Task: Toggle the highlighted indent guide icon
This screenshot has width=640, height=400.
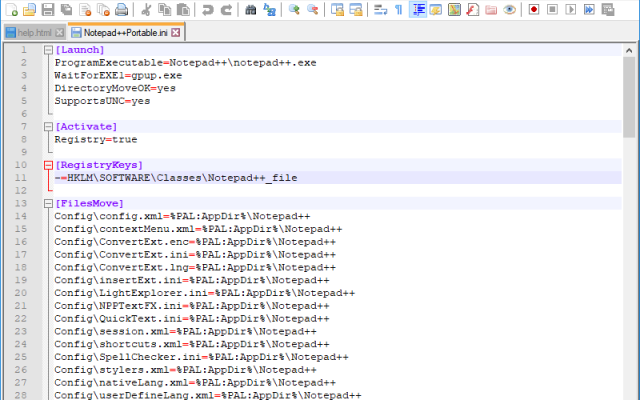Action: 418,9
